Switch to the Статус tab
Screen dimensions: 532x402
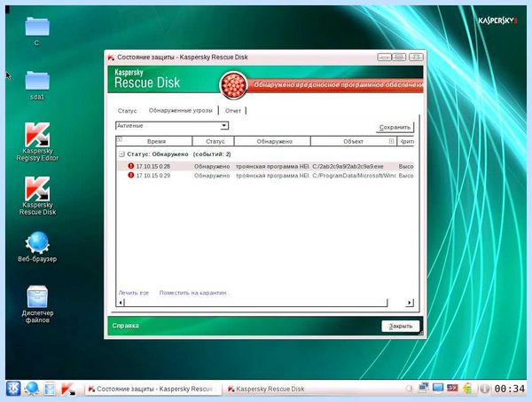coord(127,111)
